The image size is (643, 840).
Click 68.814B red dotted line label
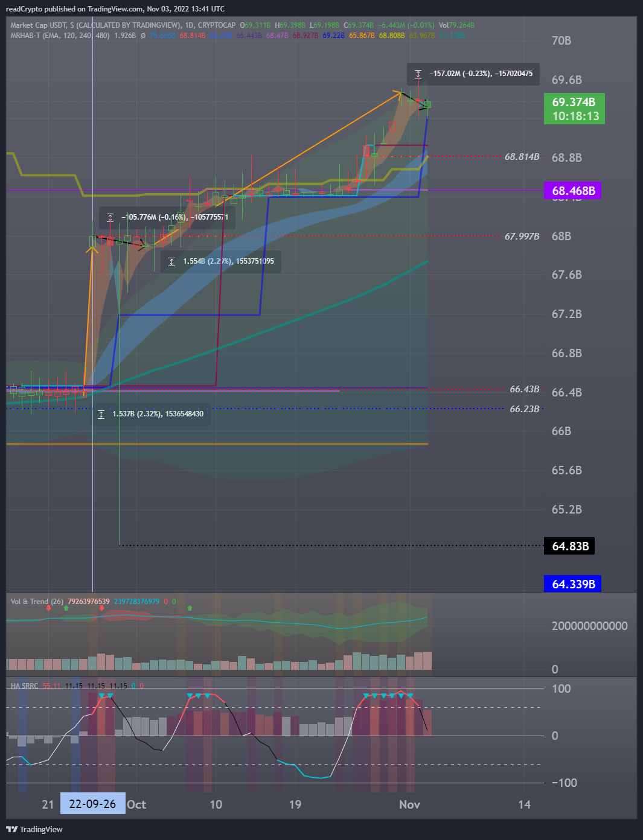click(x=522, y=157)
